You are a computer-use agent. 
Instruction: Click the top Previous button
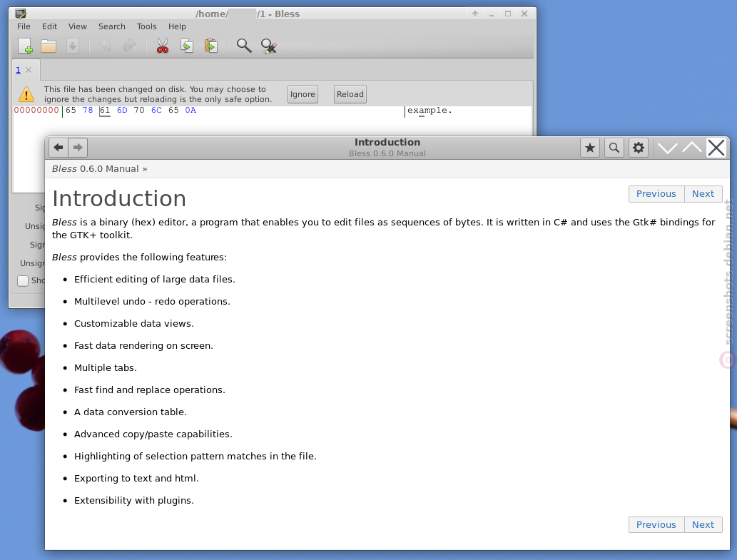(x=656, y=194)
